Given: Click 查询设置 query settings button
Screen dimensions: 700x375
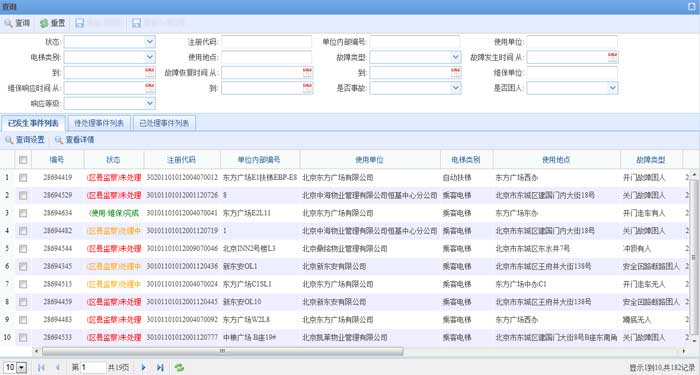Looking at the screenshot, I should click(25, 140).
